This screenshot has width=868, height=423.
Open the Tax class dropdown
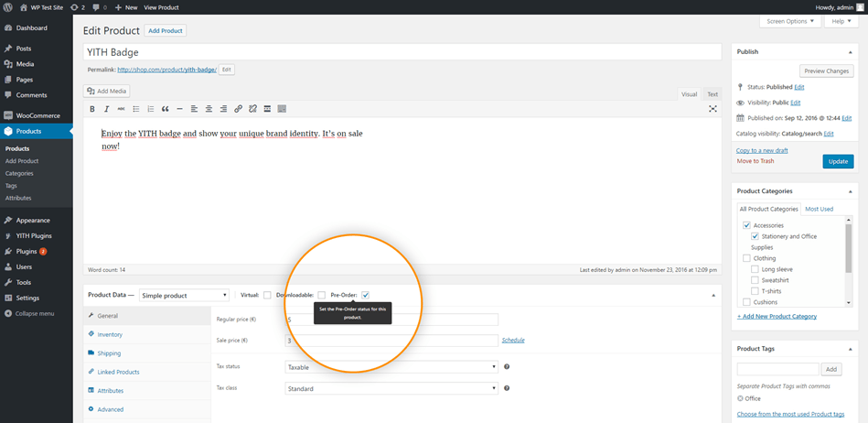391,388
